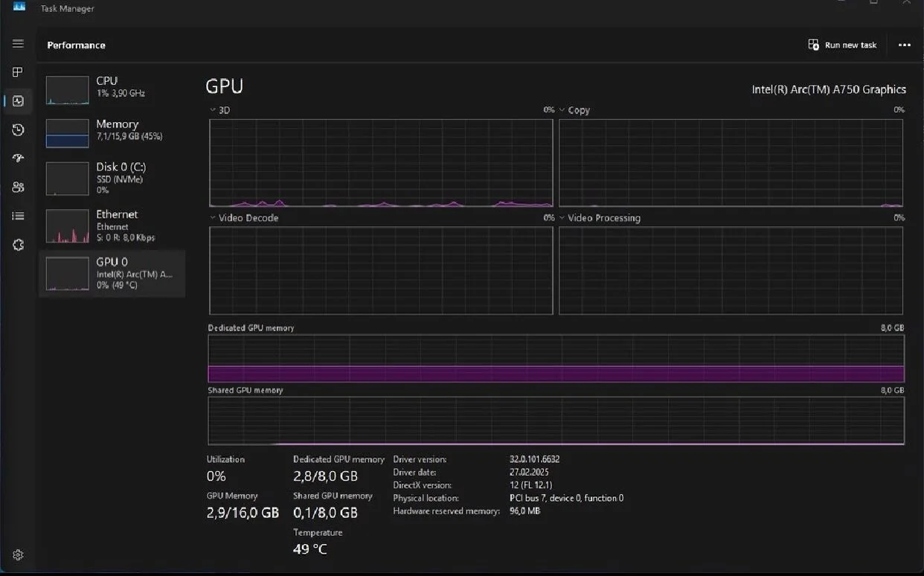Click the DirectX version '12 (FL 12.1)'
924x576 pixels.
pos(530,485)
